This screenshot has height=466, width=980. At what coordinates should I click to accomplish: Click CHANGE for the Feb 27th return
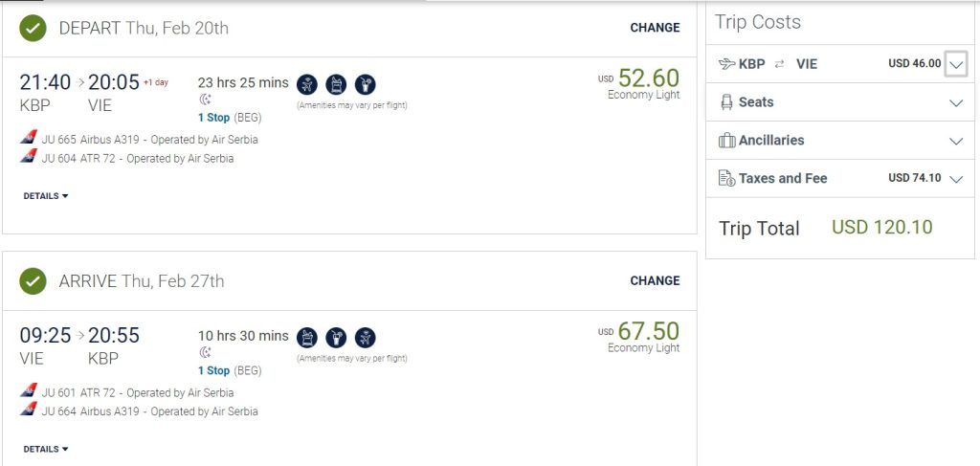point(655,281)
